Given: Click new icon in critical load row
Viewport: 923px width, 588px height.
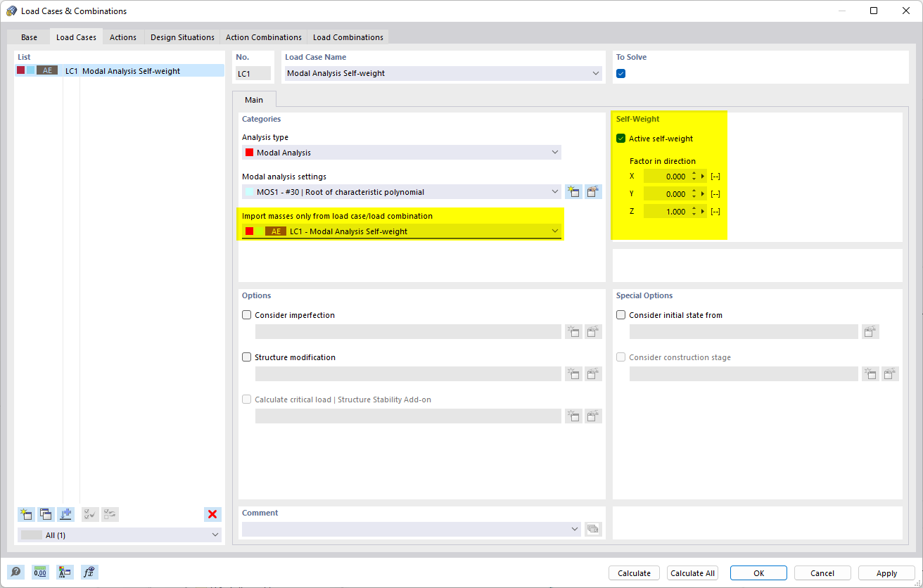Looking at the screenshot, I should coord(573,416).
